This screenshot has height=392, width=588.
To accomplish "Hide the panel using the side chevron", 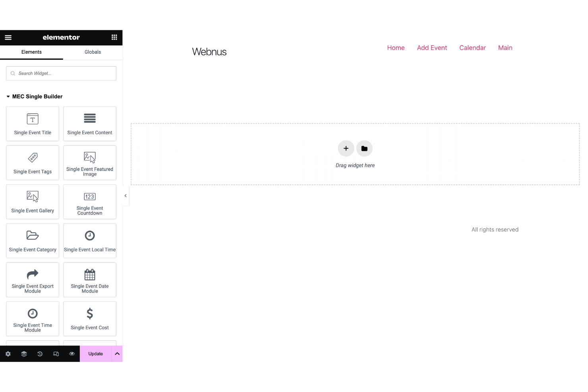I will pyautogui.click(x=126, y=195).
